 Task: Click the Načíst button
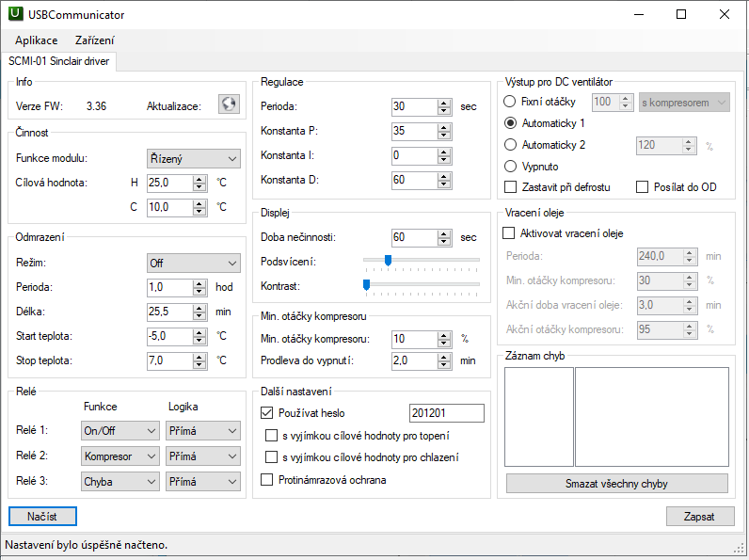(42, 516)
